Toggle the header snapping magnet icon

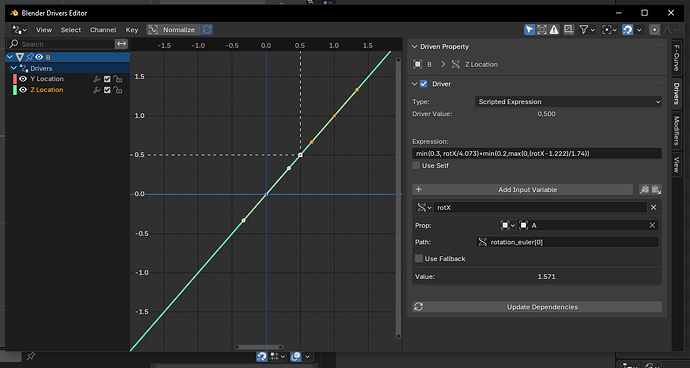(628, 29)
